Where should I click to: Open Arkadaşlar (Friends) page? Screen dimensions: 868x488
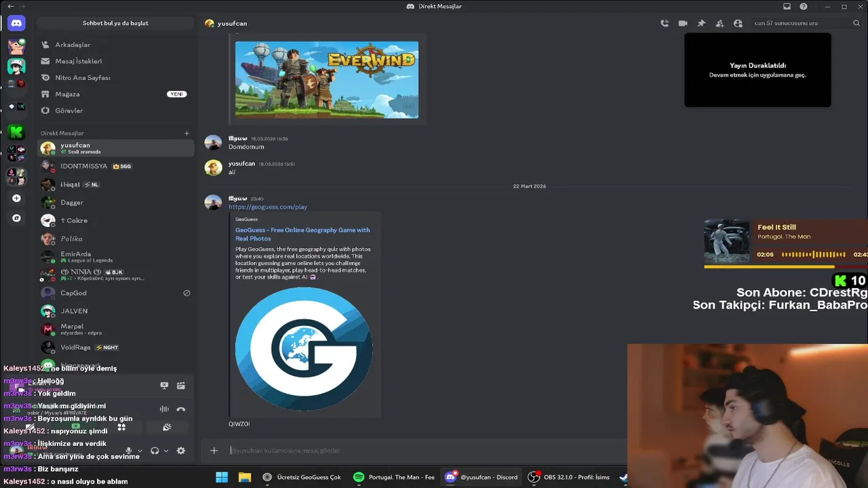[115, 45]
